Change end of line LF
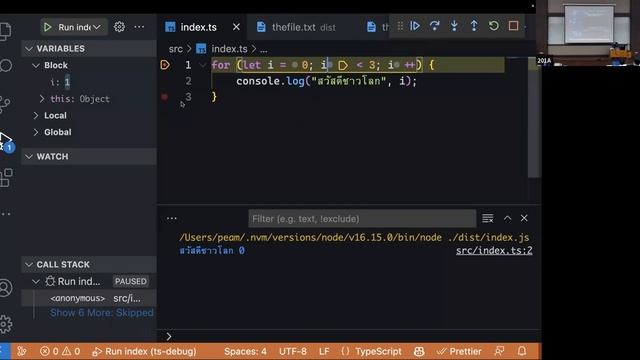This screenshot has width=640, height=360. 324,351
